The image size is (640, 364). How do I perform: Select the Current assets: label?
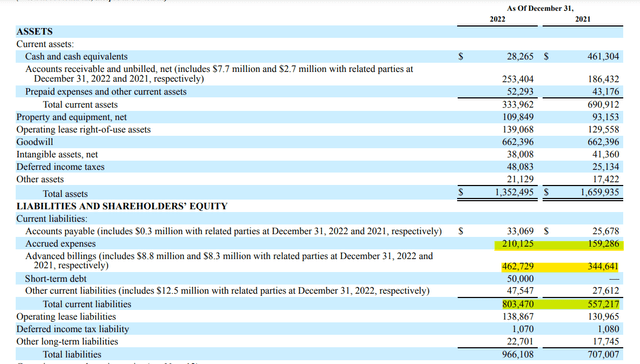point(45,44)
